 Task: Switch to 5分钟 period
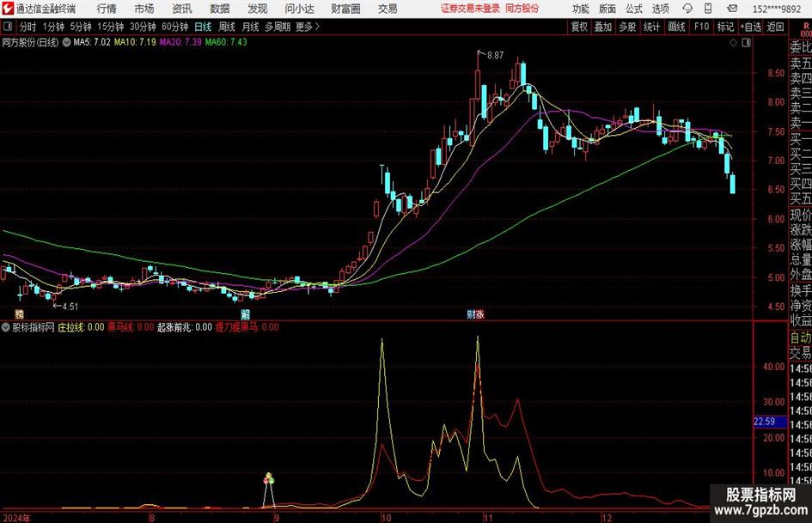81,27
